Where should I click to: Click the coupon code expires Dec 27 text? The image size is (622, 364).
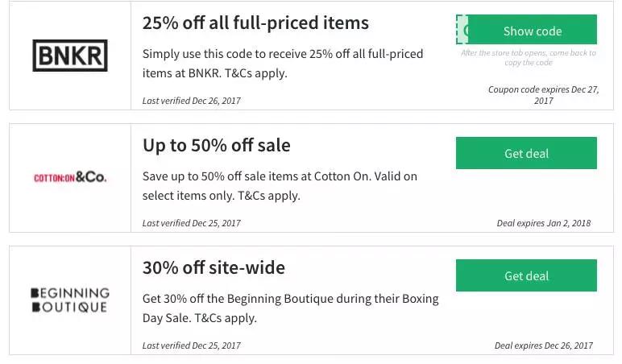coord(543,95)
